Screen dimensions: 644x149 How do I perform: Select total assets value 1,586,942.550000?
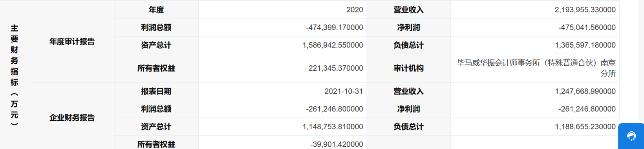coord(333,45)
